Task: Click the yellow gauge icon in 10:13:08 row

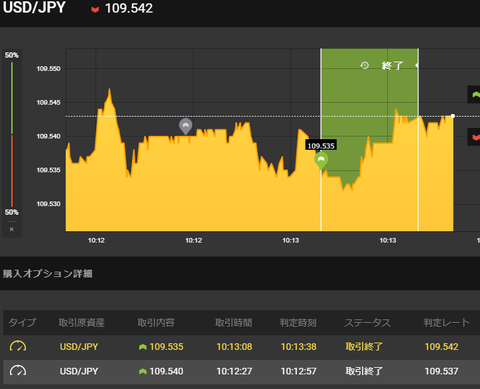Action: 18,346
